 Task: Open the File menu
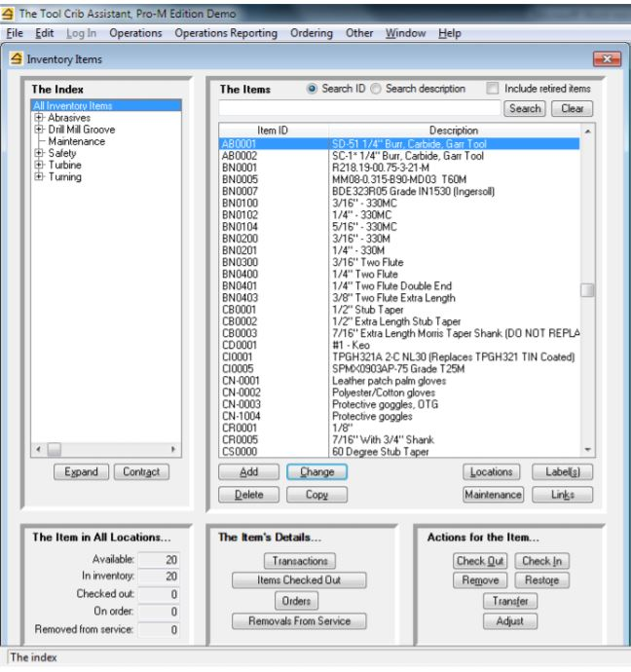pyautogui.click(x=15, y=33)
